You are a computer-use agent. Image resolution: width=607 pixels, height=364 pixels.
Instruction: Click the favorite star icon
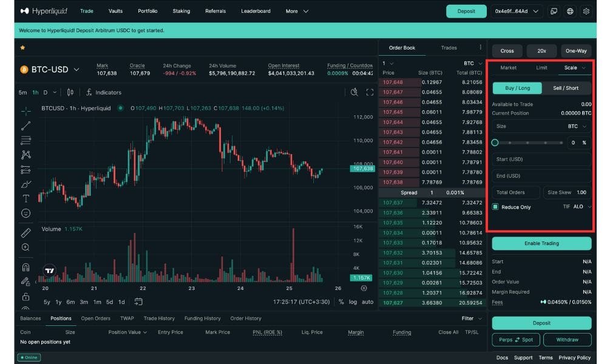22,47
